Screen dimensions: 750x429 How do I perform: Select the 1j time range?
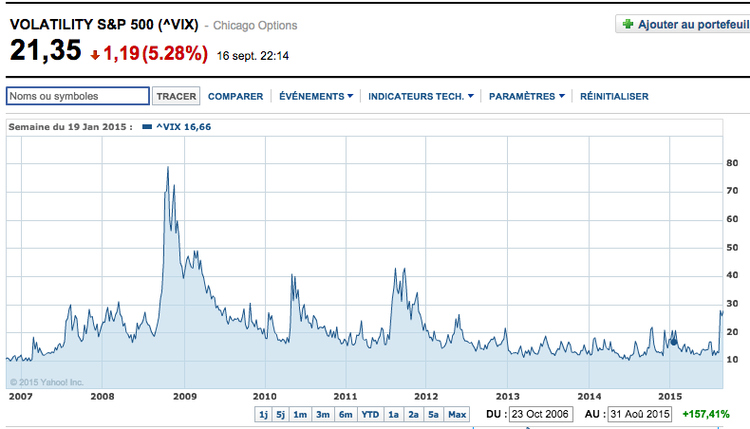pos(264,414)
